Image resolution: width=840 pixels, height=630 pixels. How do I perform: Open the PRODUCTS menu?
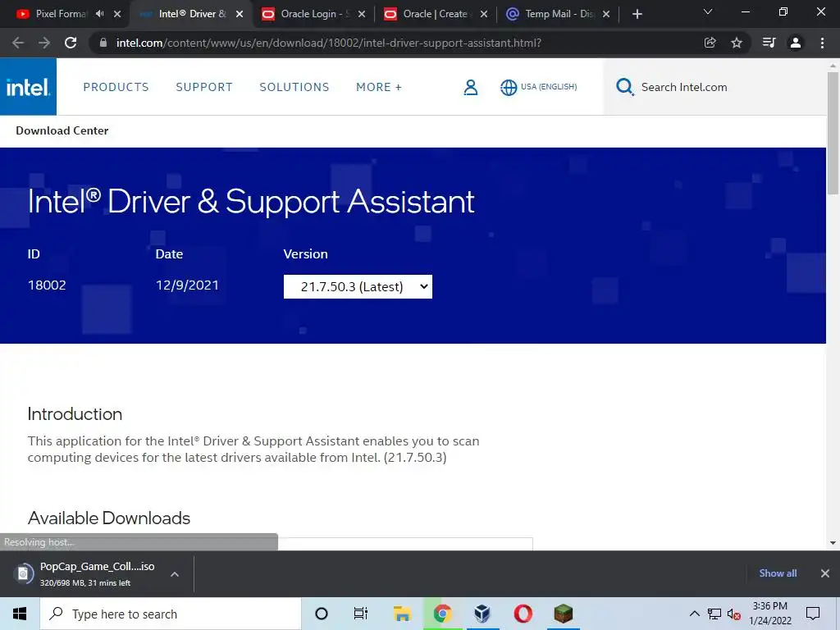point(116,87)
